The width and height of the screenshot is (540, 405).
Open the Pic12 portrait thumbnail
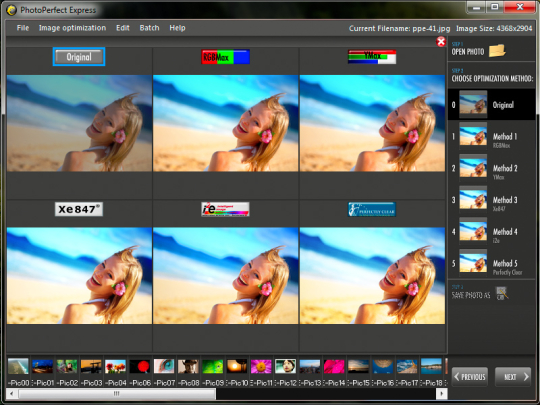click(285, 366)
